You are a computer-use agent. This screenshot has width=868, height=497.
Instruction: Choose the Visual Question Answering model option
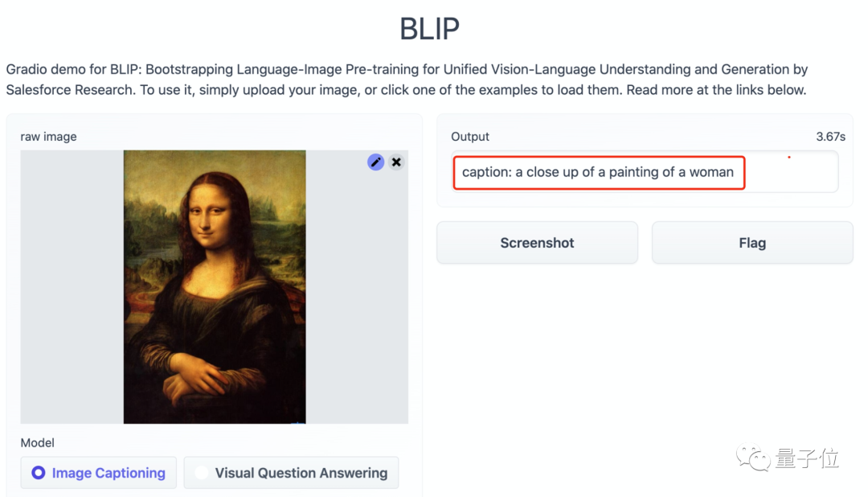point(202,473)
